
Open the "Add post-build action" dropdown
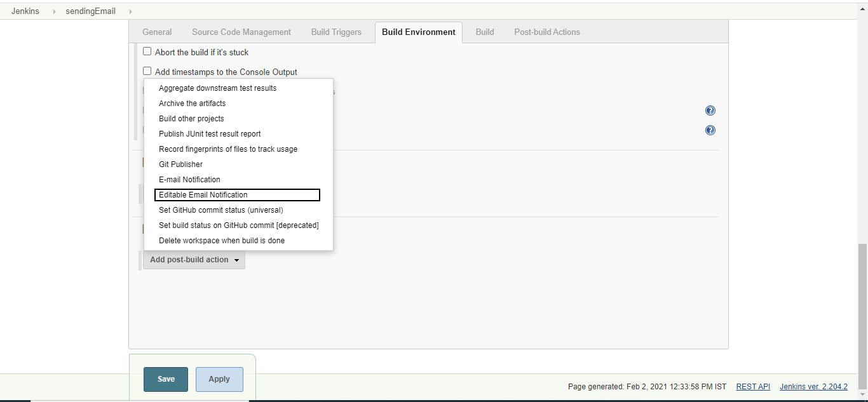click(x=194, y=260)
